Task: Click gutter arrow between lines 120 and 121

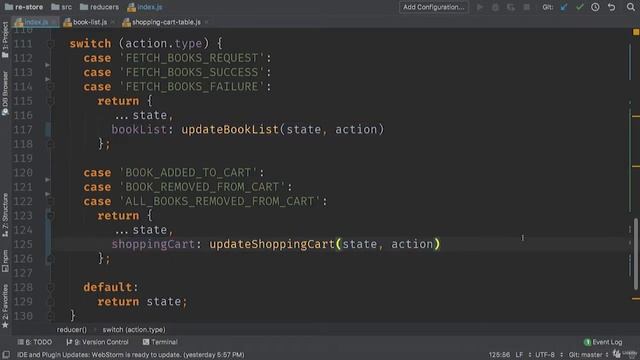Action: click(47, 180)
